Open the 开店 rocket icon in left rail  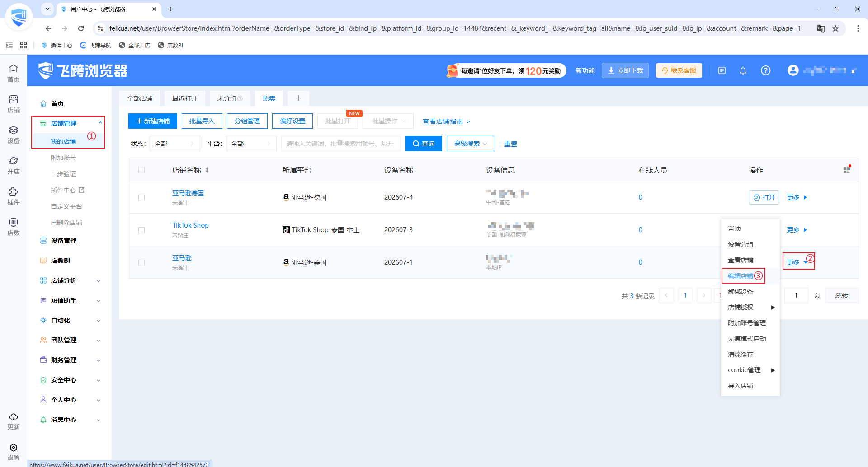(x=14, y=165)
